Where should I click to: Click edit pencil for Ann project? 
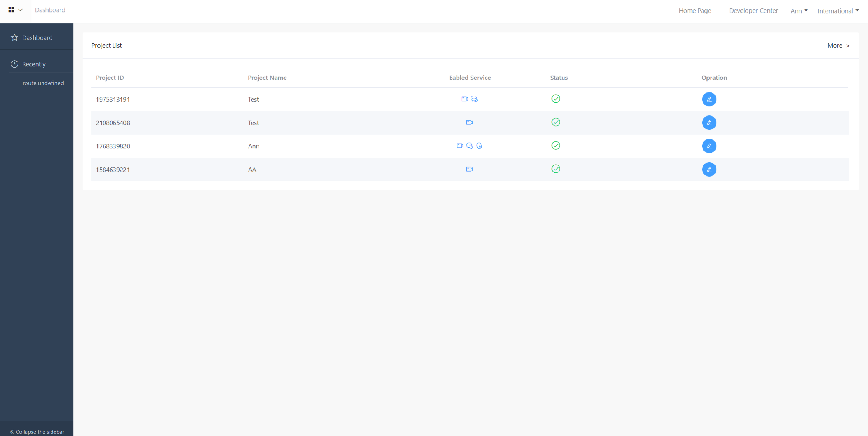tap(709, 146)
